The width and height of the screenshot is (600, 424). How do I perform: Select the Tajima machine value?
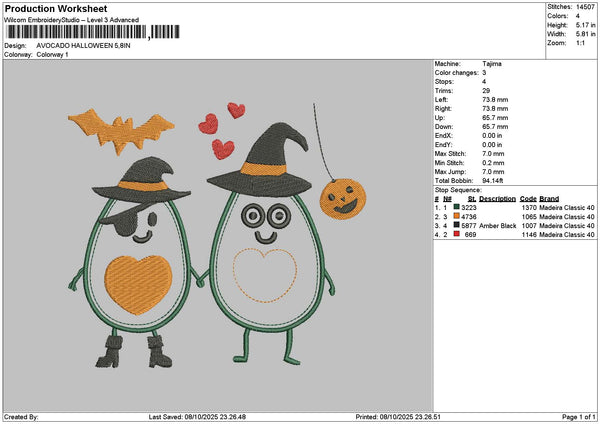[x=493, y=64]
